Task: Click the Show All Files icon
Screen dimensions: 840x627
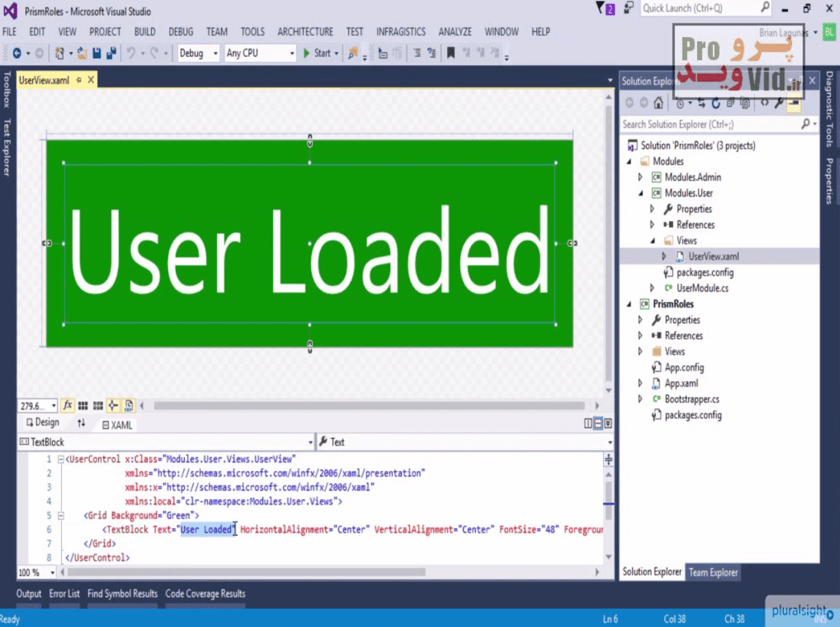Action: 745,104
